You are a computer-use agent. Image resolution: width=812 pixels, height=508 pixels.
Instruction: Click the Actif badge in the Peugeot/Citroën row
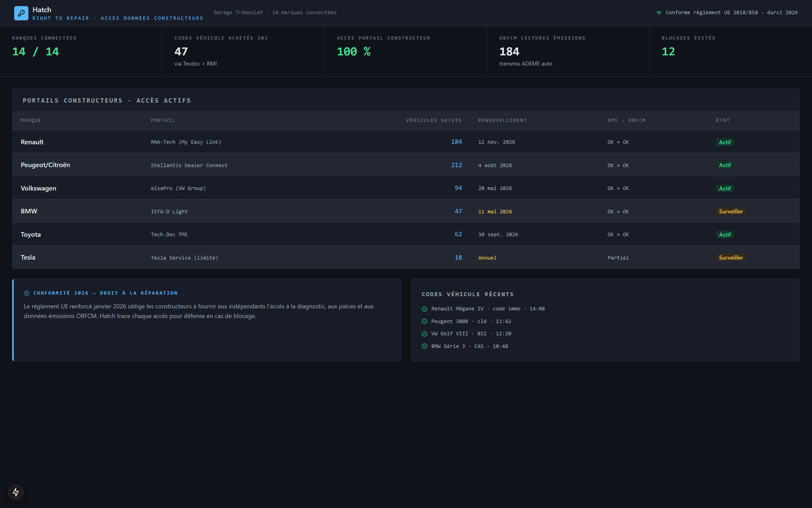click(x=725, y=165)
